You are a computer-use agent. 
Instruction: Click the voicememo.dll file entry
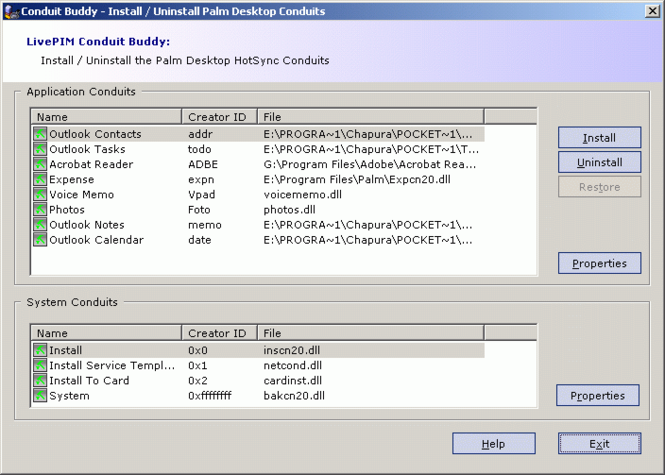[x=302, y=195]
